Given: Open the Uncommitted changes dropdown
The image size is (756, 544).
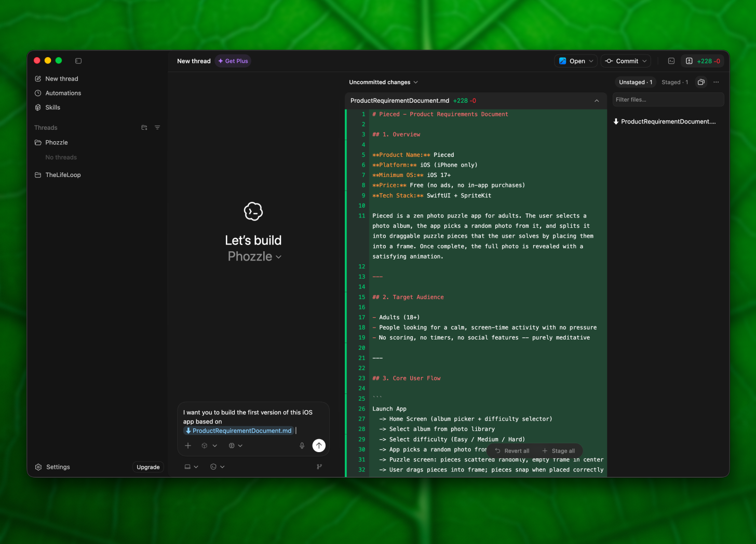Looking at the screenshot, I should (x=383, y=83).
